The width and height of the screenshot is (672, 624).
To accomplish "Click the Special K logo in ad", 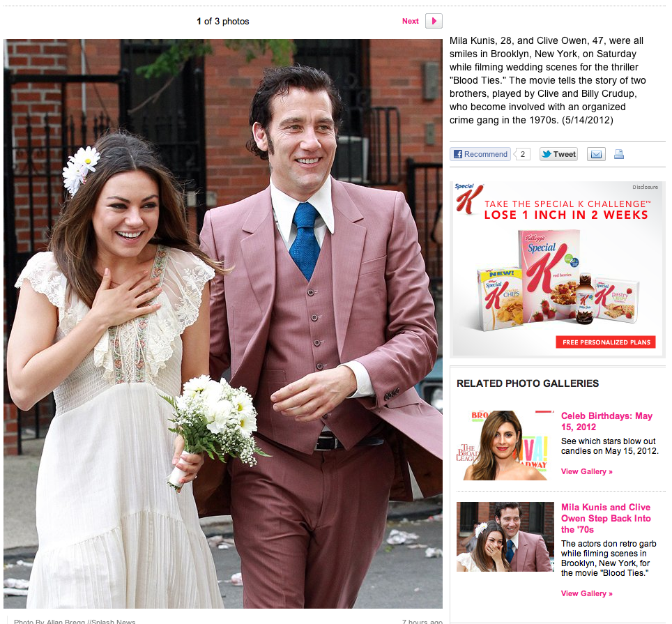I will 465,198.
